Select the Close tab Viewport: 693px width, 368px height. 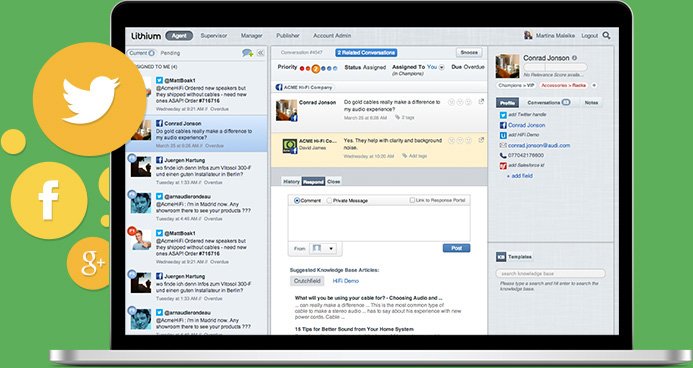334,182
